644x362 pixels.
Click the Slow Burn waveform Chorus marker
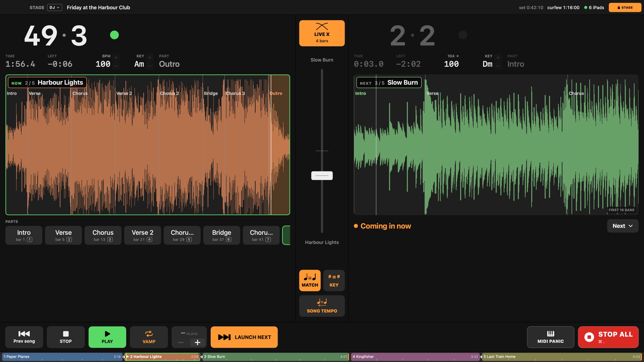pyautogui.click(x=576, y=93)
